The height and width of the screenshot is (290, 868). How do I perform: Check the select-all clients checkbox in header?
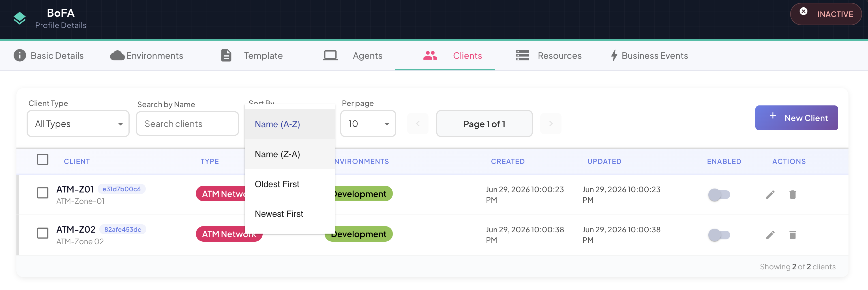point(42,159)
